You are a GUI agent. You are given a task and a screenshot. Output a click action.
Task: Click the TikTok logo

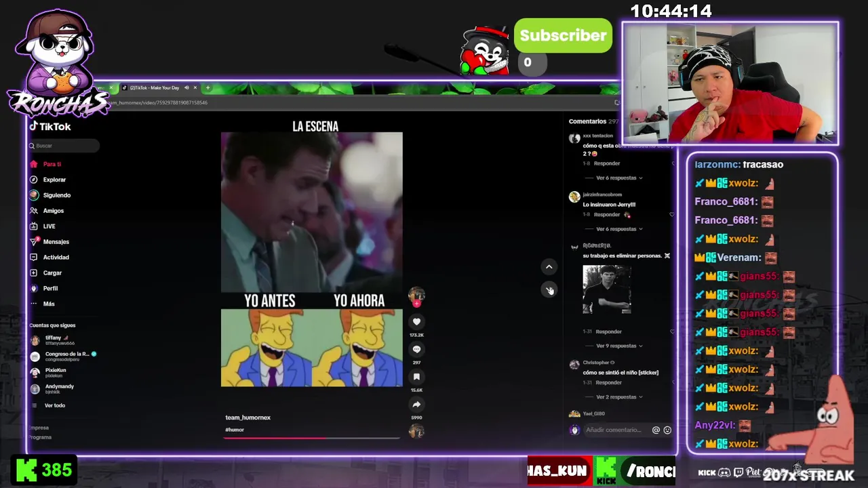point(50,126)
